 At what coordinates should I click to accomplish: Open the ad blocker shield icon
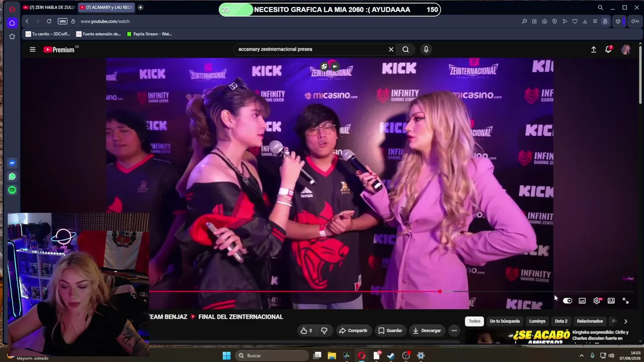tap(554, 21)
